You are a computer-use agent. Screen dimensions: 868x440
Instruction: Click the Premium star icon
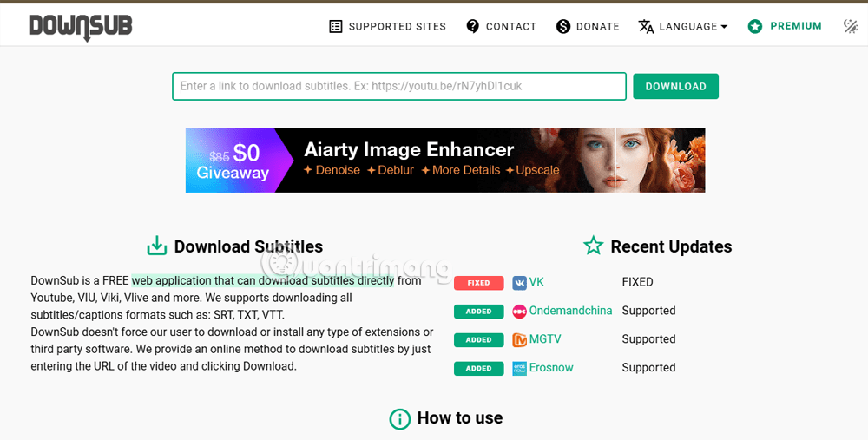[x=755, y=27]
